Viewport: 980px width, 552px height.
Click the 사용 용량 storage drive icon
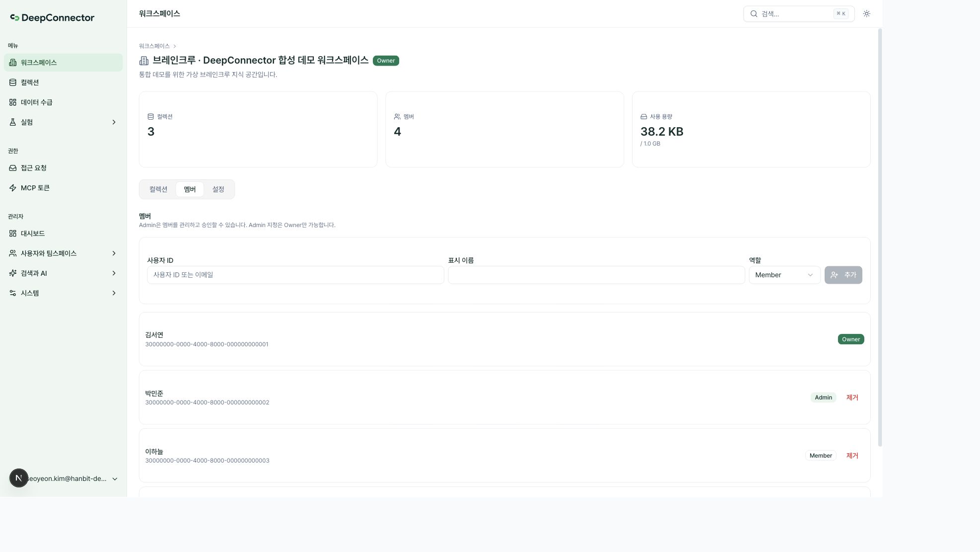point(644,117)
